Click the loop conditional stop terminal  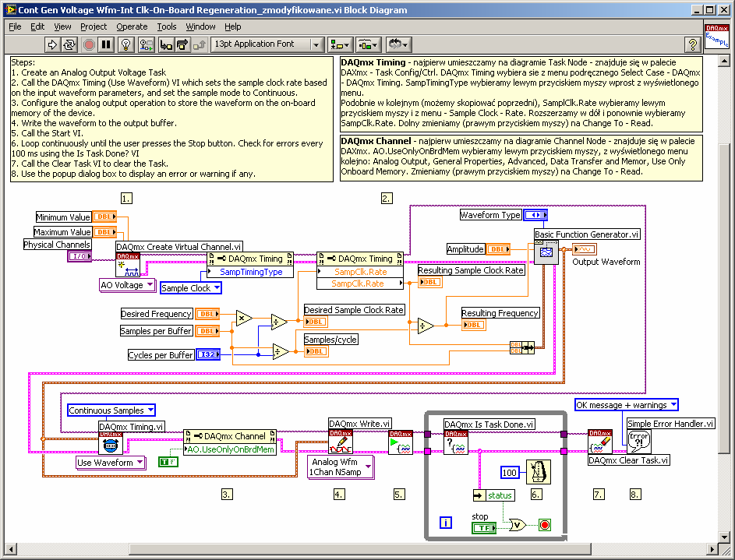544,525
